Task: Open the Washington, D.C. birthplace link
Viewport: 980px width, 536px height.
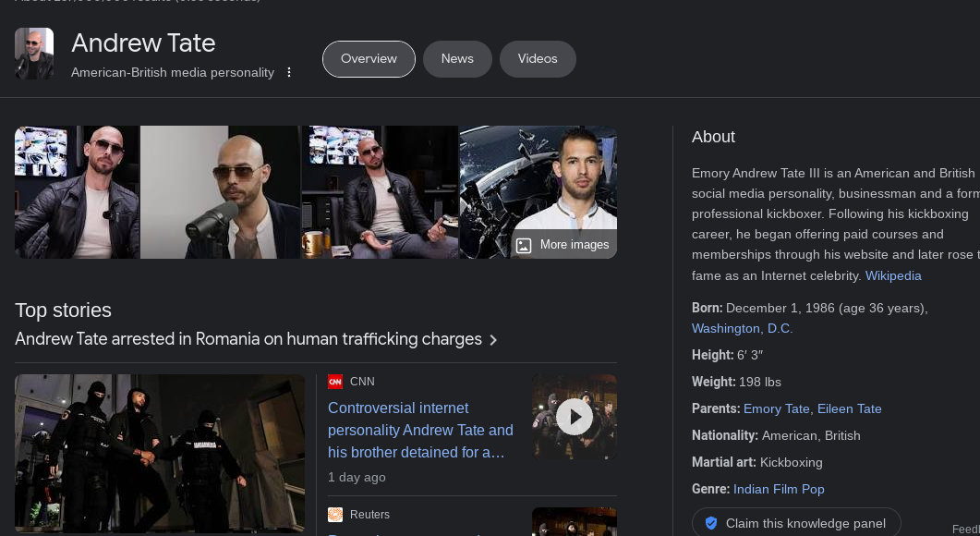Action: pyautogui.click(x=742, y=328)
